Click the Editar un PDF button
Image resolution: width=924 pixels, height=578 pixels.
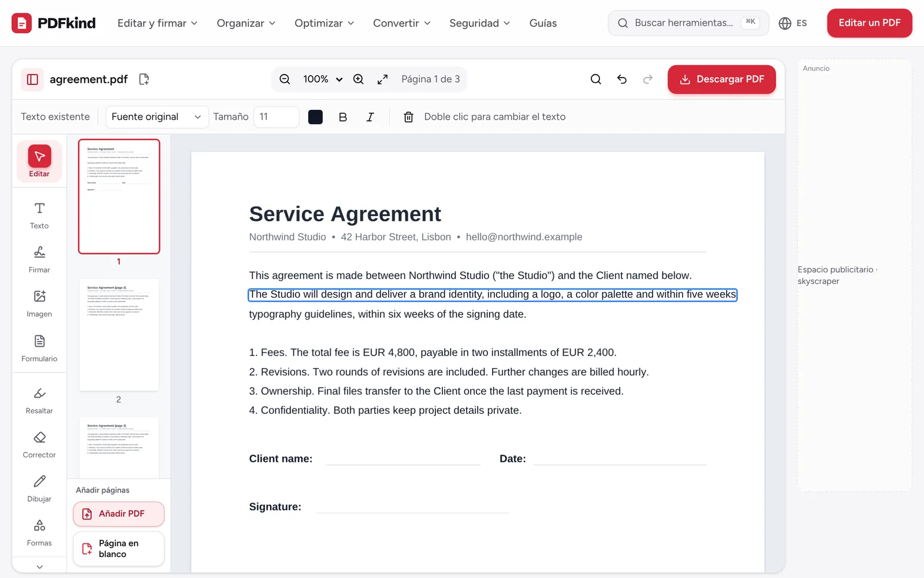click(869, 23)
